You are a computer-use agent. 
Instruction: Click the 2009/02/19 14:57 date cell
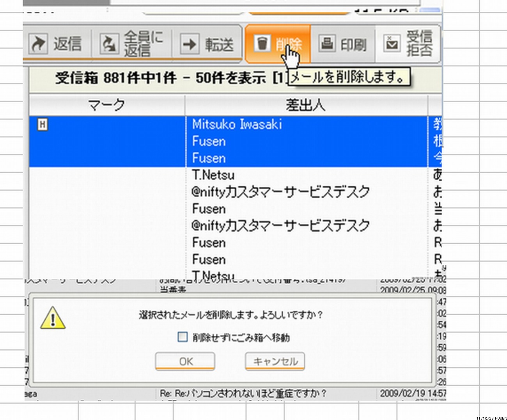pos(413,393)
